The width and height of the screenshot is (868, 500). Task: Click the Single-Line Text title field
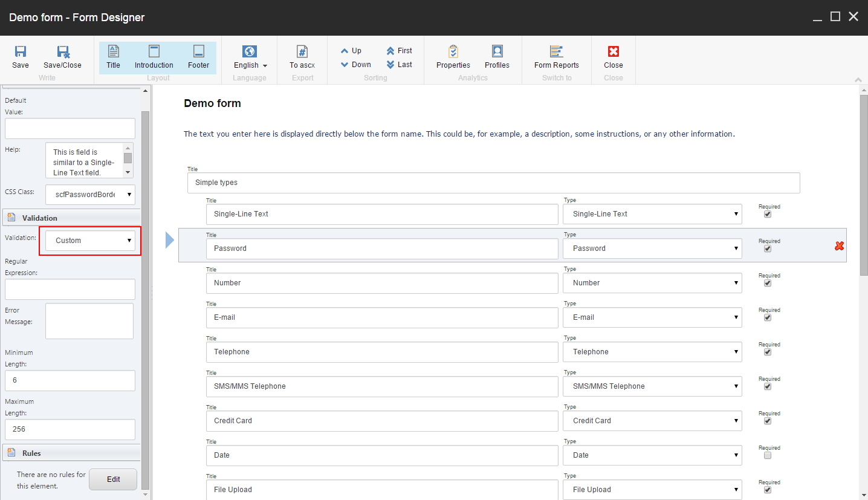382,214
